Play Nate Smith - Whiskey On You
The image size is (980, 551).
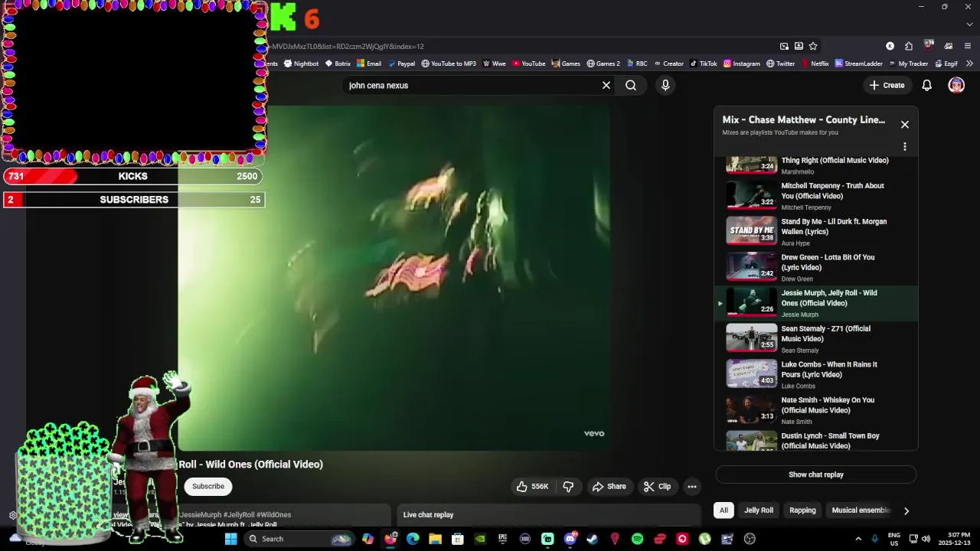[x=816, y=410]
